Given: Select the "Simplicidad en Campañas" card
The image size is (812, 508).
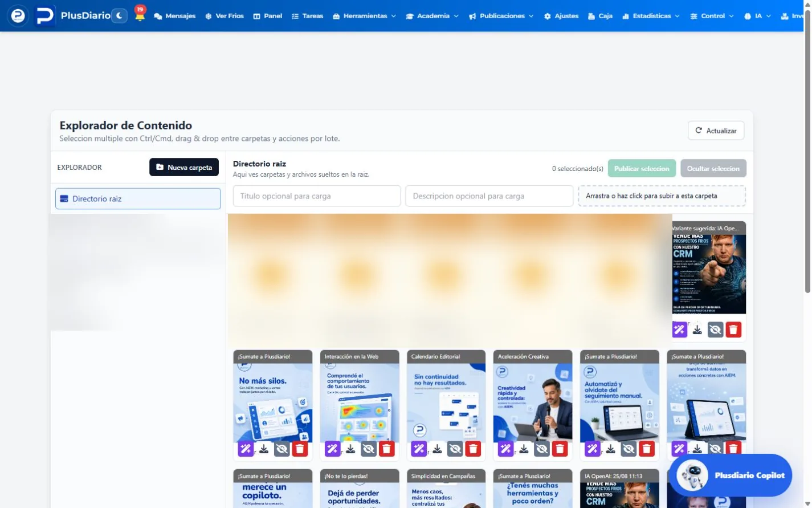Looking at the screenshot, I should [x=446, y=489].
